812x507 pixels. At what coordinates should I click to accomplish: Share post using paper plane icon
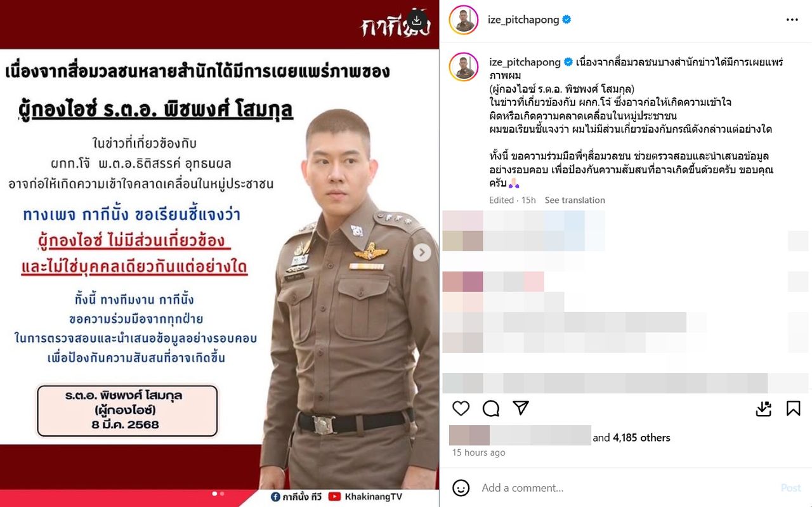click(521, 408)
